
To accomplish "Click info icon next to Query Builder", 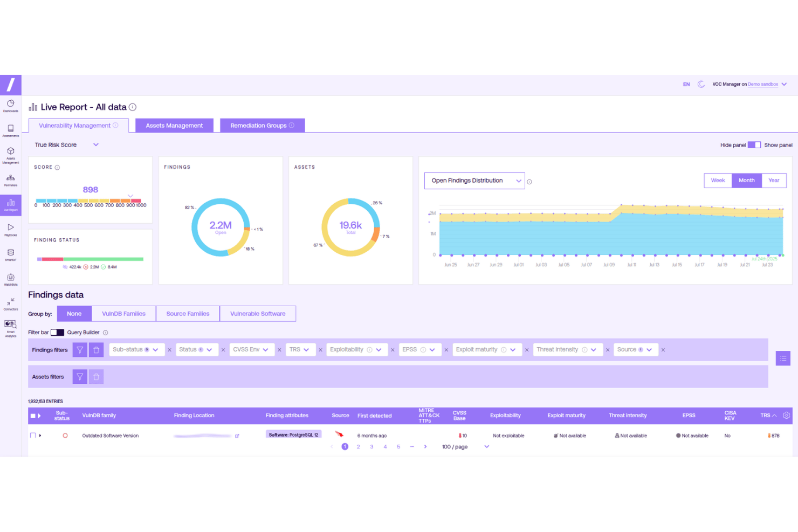I will (106, 333).
